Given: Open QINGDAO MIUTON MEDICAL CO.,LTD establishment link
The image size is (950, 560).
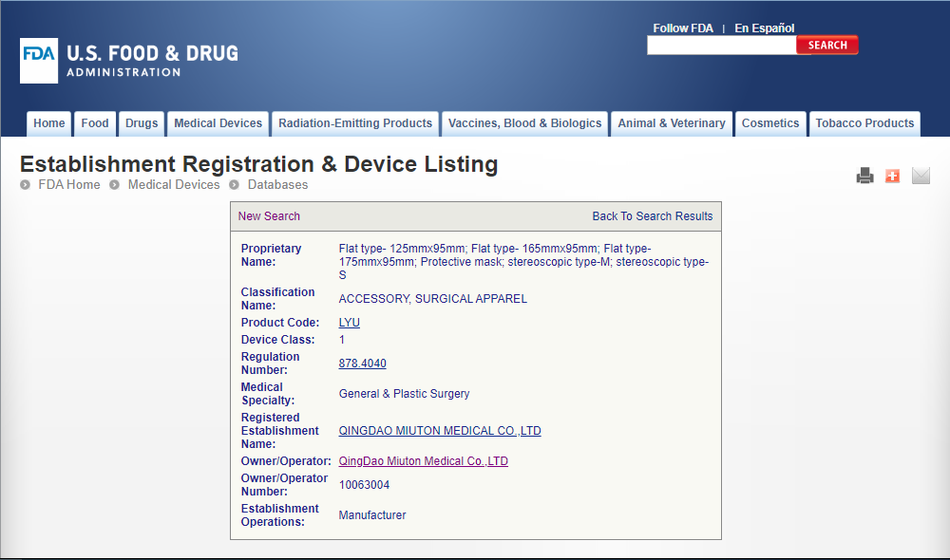Looking at the screenshot, I should 440,431.
